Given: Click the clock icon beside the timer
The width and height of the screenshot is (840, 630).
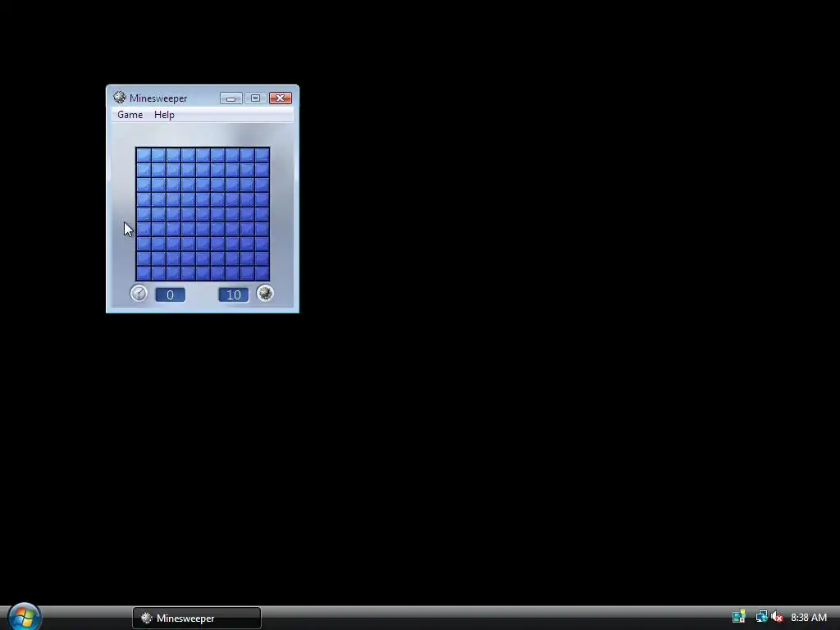Looking at the screenshot, I should pyautogui.click(x=139, y=293).
